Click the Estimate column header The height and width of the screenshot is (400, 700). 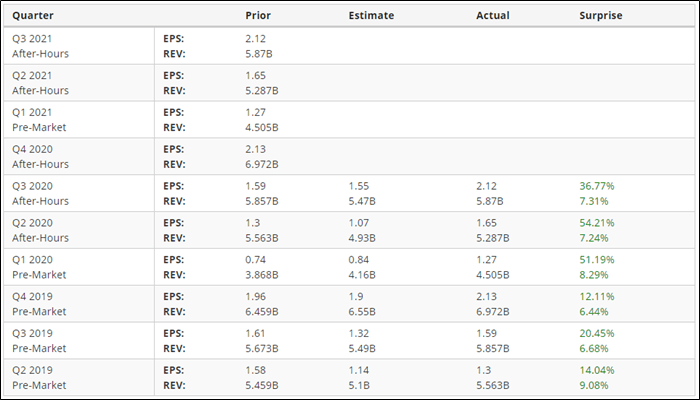(371, 16)
